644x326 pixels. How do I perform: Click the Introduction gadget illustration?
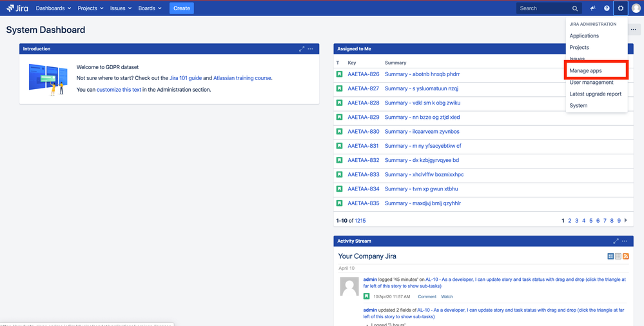point(48,79)
